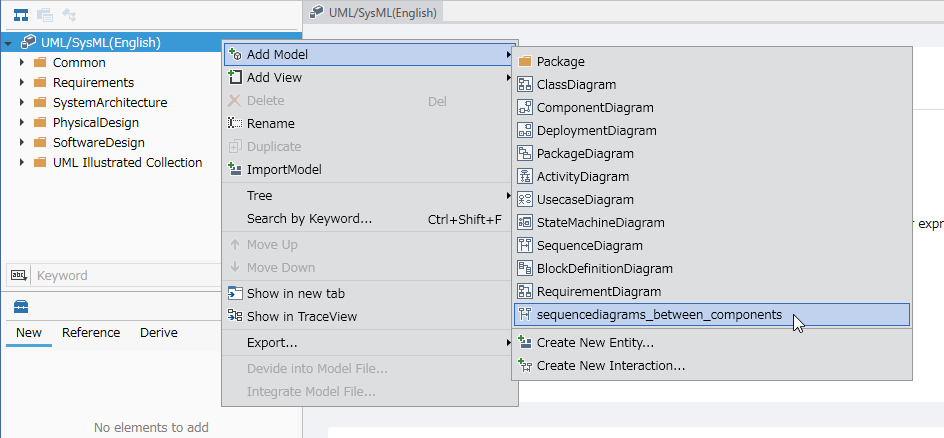Click the Add View icon
This screenshot has height=438, width=944.
tap(235, 77)
